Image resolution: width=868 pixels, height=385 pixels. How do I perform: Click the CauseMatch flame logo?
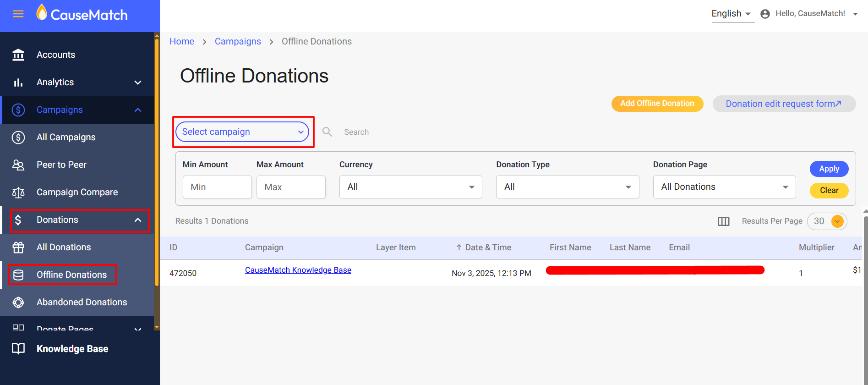click(x=42, y=13)
